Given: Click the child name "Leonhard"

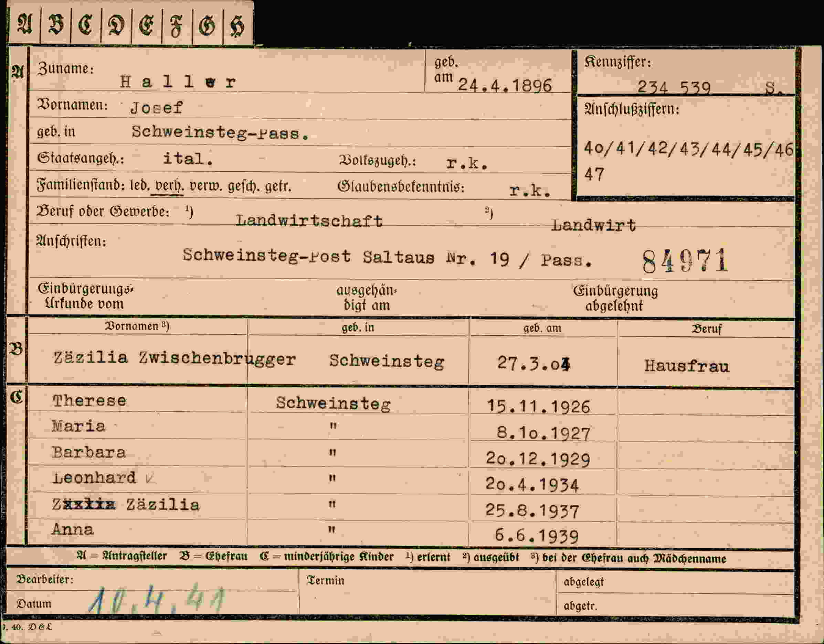Looking at the screenshot, I should 94,478.
